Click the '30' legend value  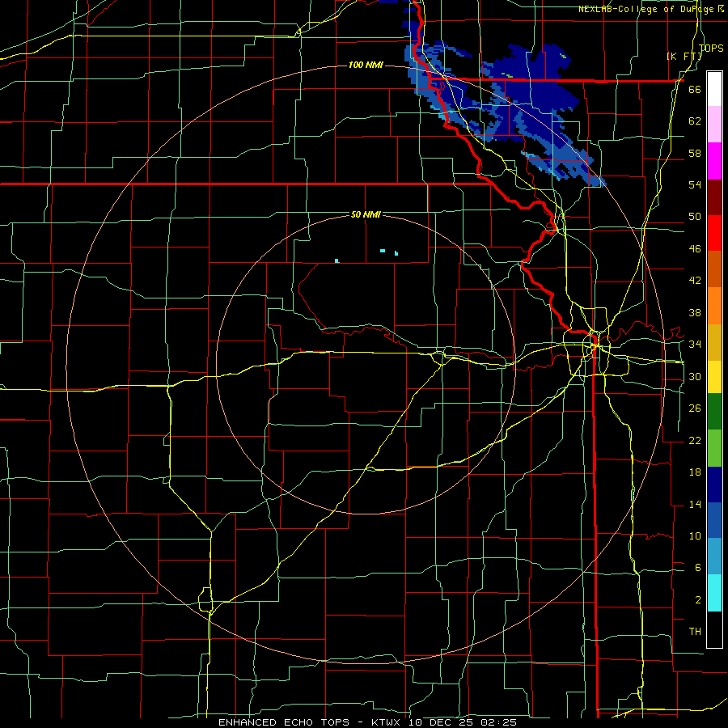(x=695, y=376)
